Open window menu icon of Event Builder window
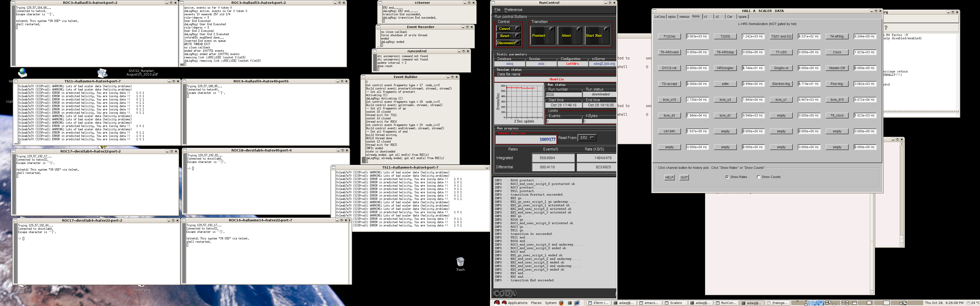This screenshot has width=980, height=306. point(364,77)
